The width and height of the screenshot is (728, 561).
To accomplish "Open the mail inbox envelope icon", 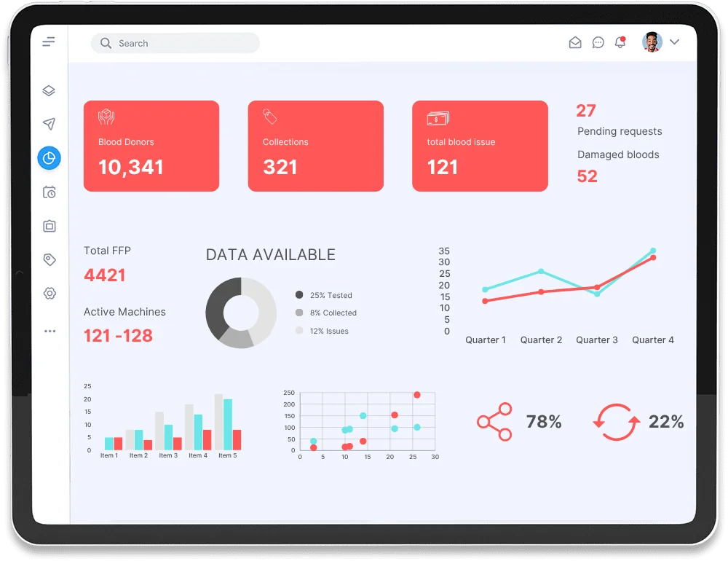I will coord(575,43).
